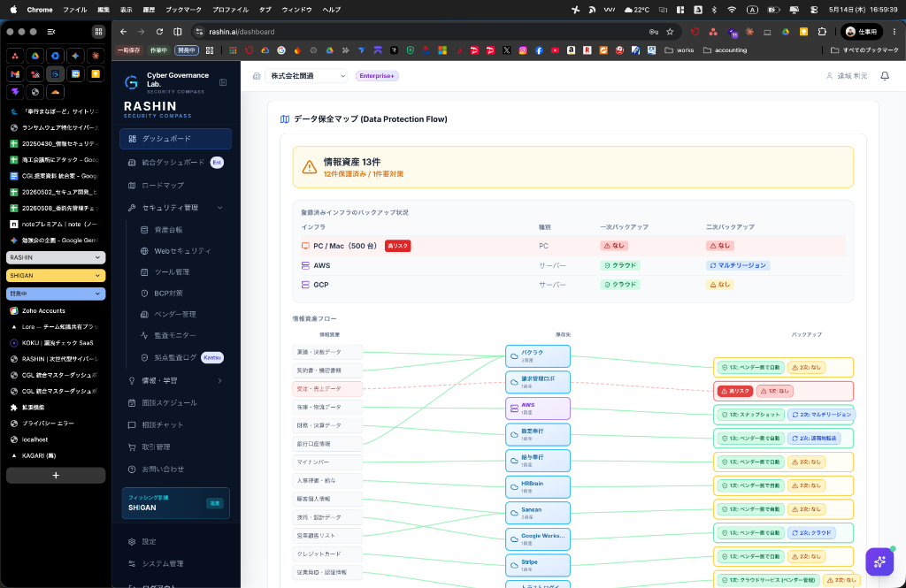
Task: Select the Stripe storage node
Action: [537, 566]
